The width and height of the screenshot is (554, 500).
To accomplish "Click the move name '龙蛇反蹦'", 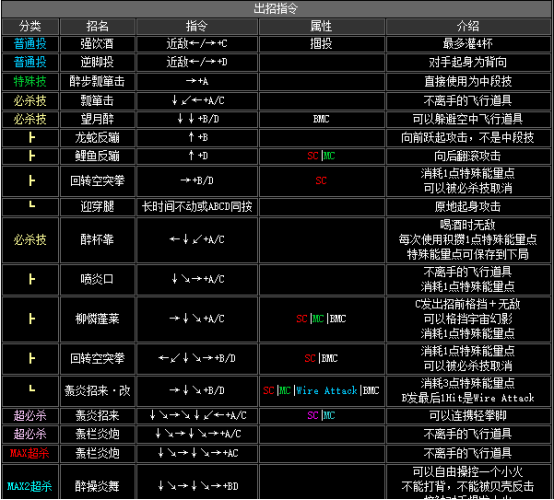I will point(97,137).
